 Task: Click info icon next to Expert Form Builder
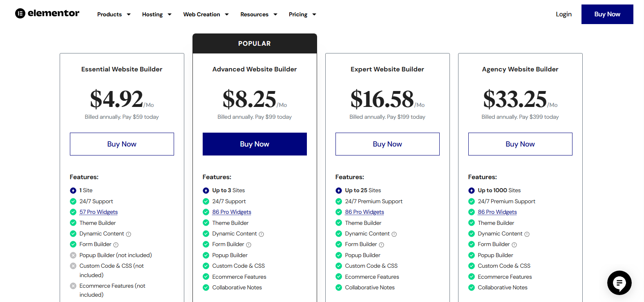pos(381,245)
